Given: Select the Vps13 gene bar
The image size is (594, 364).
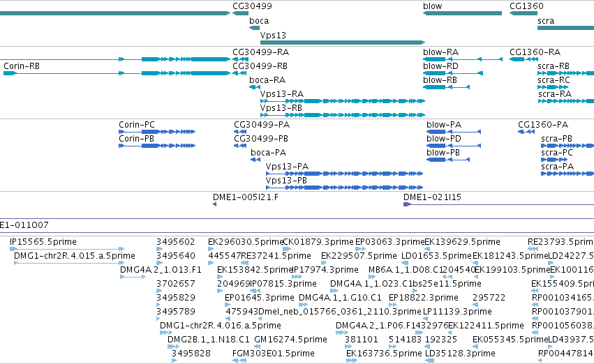Looking at the screenshot, I should 343,43.
